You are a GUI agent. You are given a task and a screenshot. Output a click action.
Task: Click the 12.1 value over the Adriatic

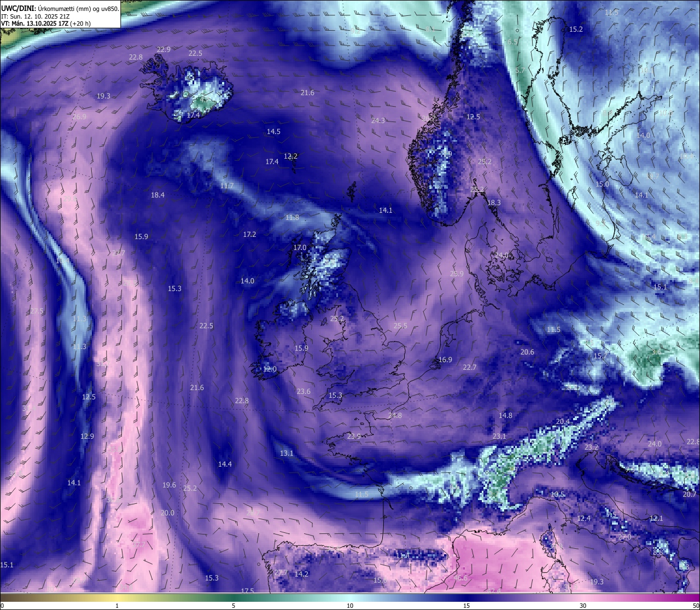656,518
